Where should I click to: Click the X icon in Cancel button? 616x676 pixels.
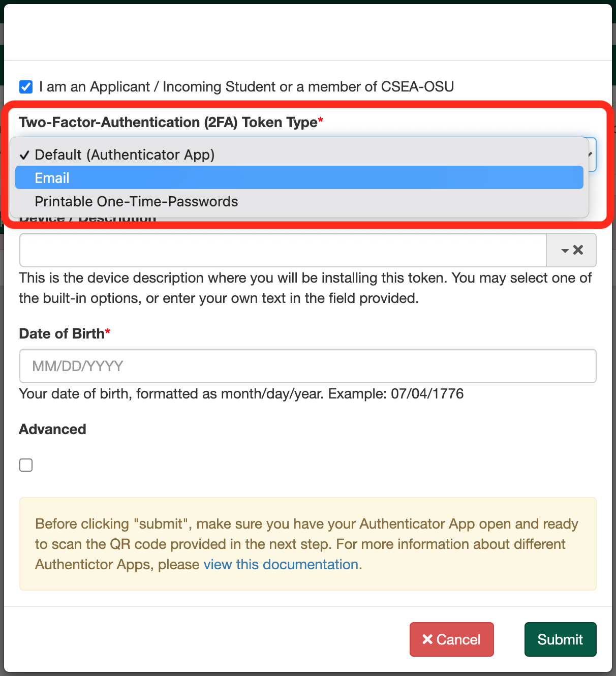427,639
